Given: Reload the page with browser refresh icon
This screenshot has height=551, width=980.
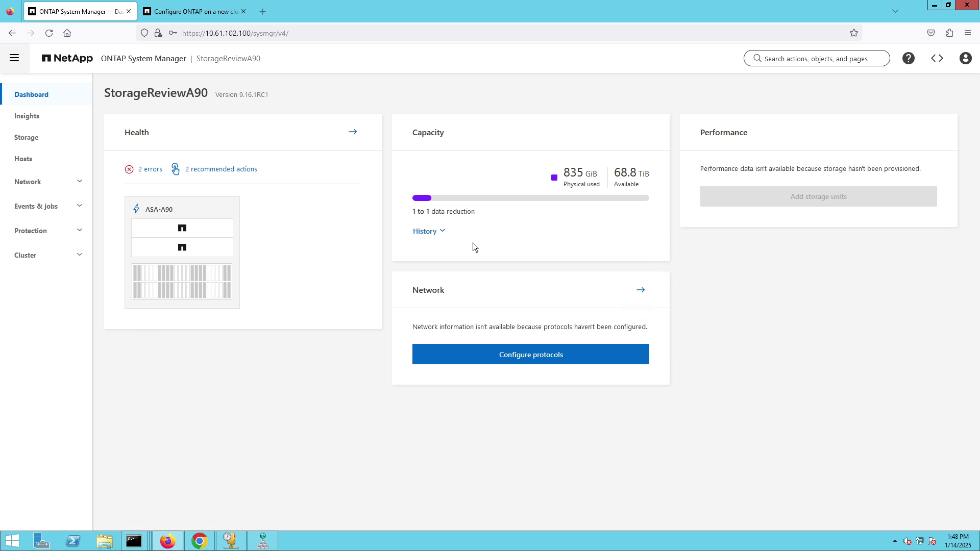Looking at the screenshot, I should coord(49,33).
